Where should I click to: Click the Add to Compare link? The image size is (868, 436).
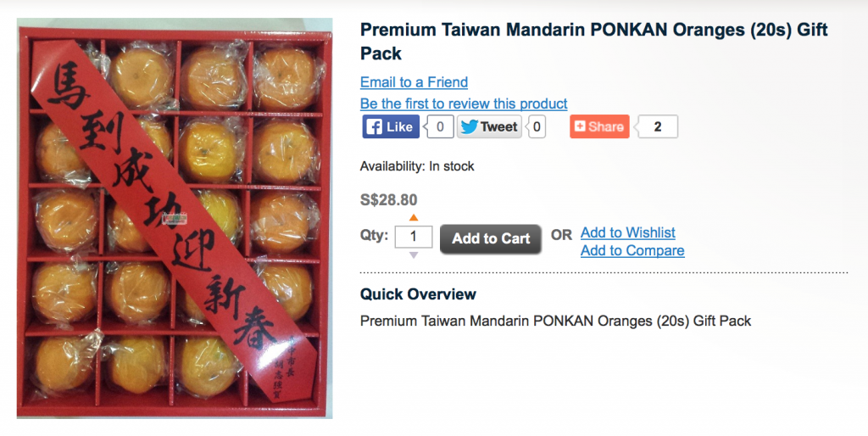click(632, 250)
